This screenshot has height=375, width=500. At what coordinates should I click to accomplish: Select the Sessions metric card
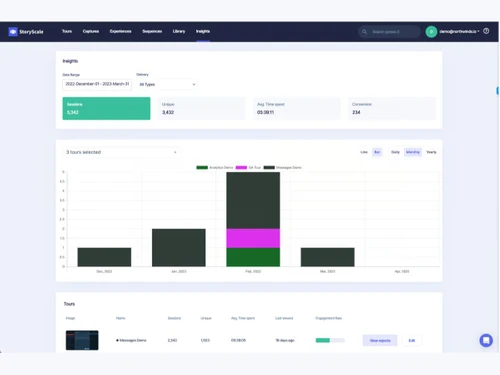106,108
